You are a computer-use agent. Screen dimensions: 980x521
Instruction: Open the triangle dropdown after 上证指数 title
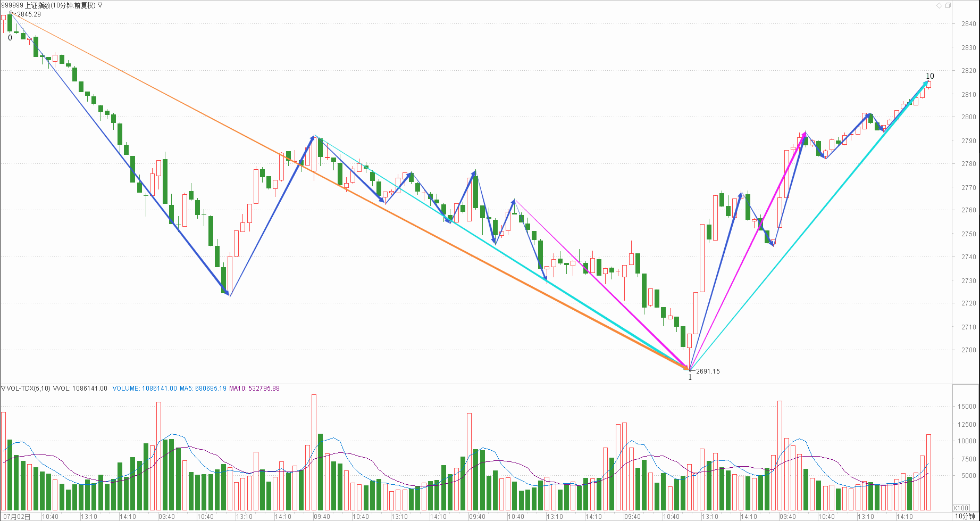pos(100,5)
